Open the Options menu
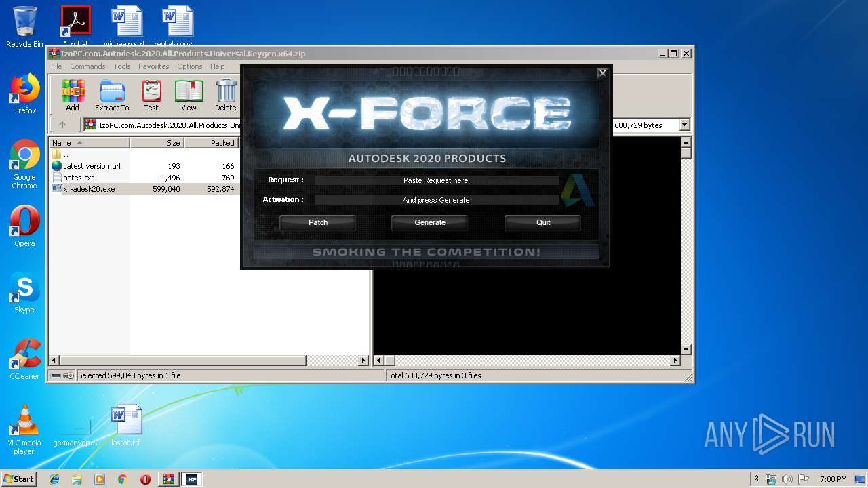Screen dimensions: 868x488 [190, 66]
